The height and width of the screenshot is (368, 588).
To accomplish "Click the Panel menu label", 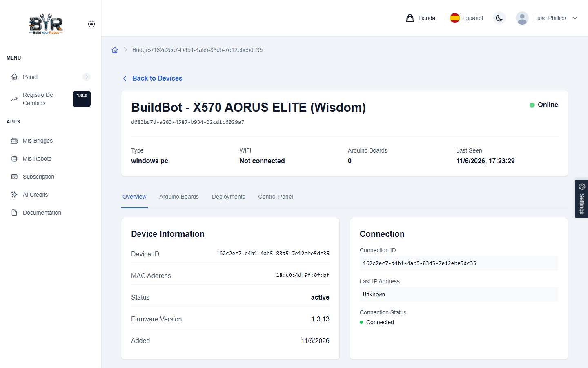I will coord(30,77).
